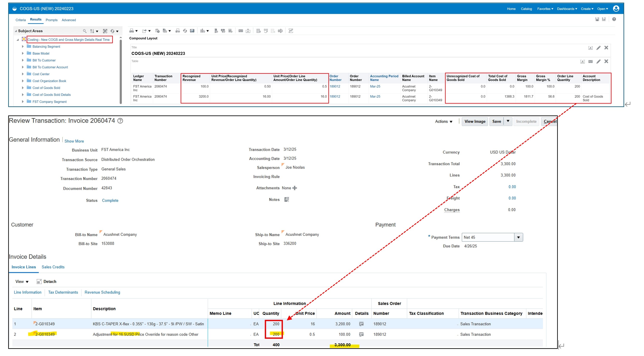This screenshot has height=356, width=644.
Task: Click the plus icon to add Attachments
Action: (x=295, y=188)
